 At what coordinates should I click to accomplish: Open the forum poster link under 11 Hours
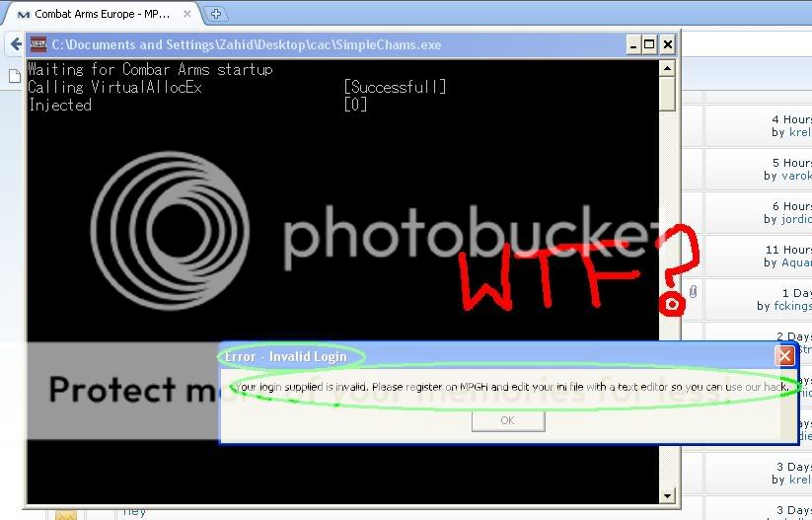[x=796, y=263]
